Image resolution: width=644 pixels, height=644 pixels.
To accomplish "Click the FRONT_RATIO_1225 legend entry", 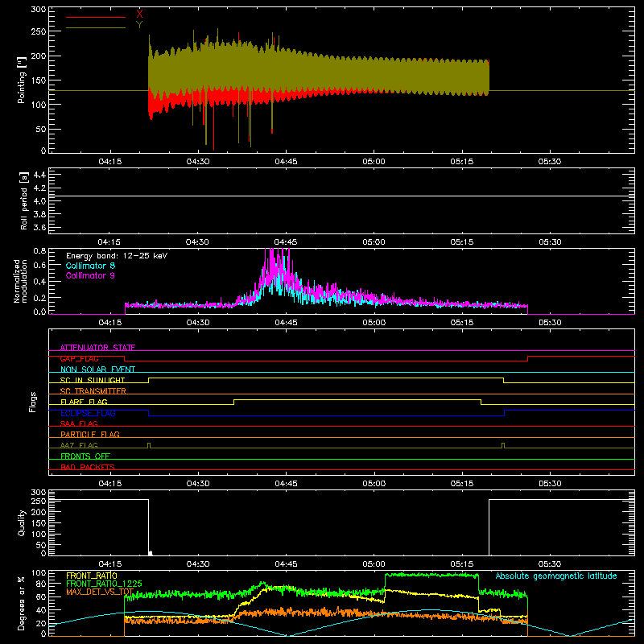I will 104,584.
